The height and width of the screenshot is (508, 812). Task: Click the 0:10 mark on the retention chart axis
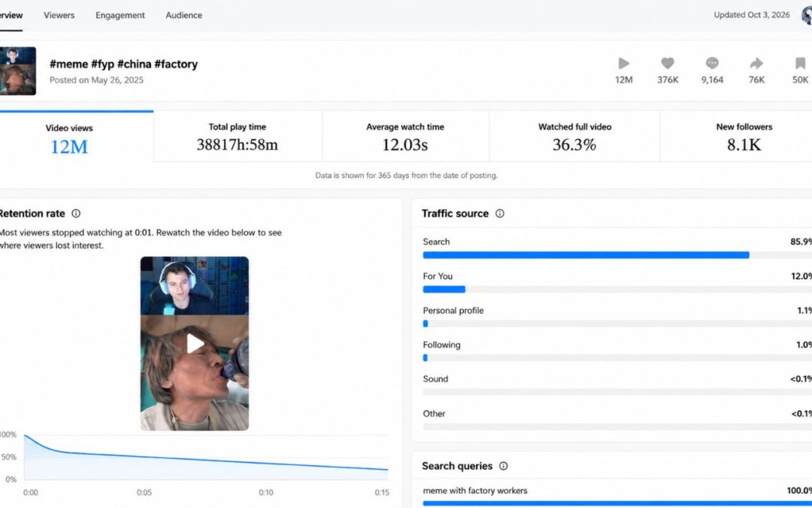pyautogui.click(x=266, y=492)
